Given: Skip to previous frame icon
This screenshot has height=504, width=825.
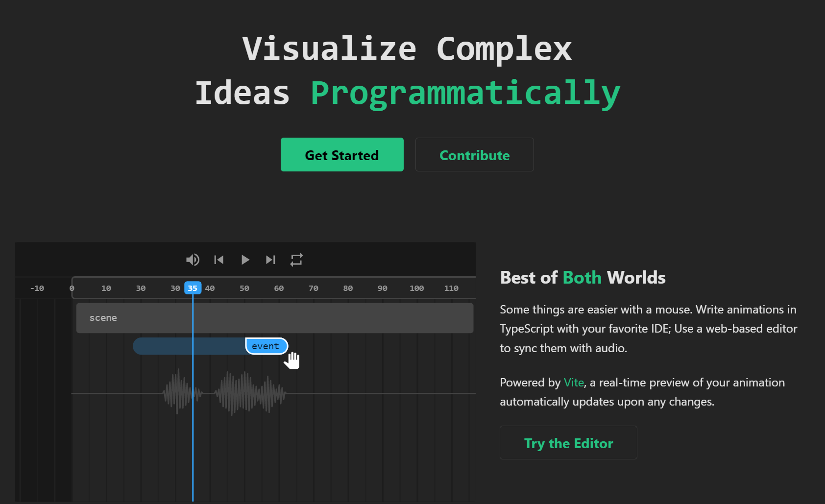Looking at the screenshot, I should 219,260.
